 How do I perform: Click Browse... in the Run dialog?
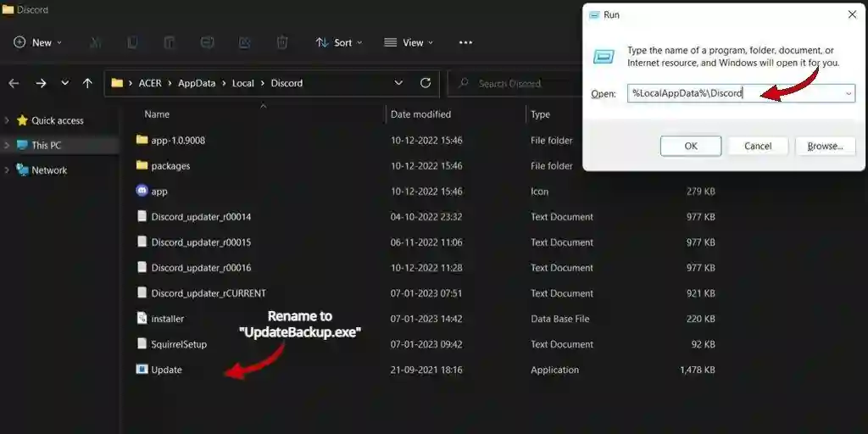pos(825,146)
